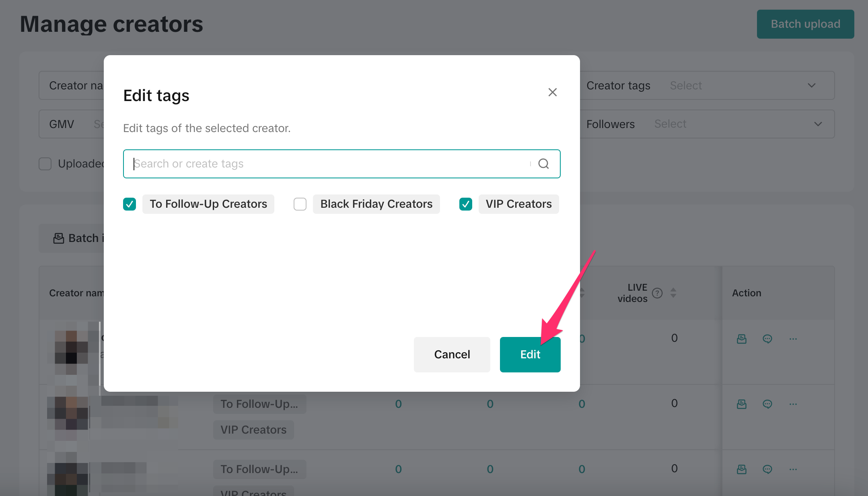Click second row's chat message icon
This screenshot has height=496, width=868.
(767, 404)
